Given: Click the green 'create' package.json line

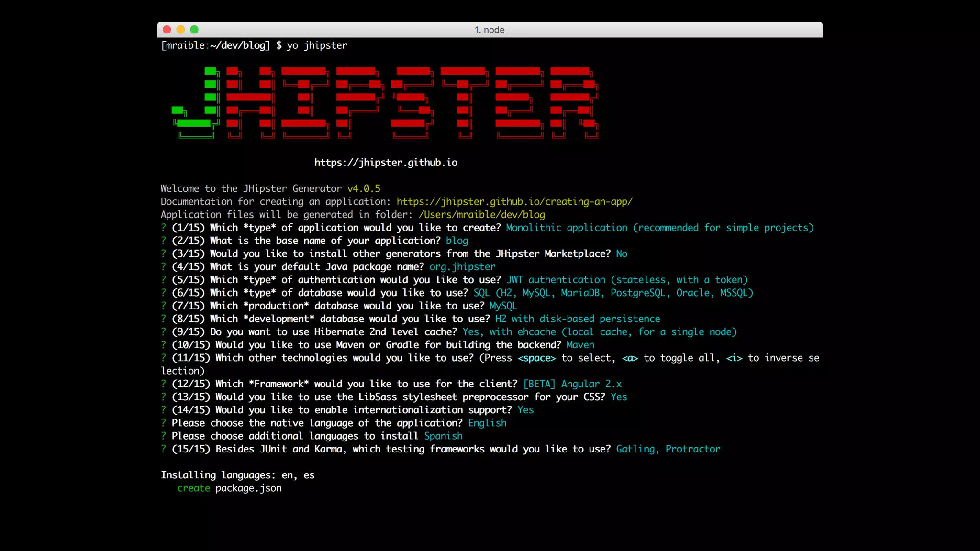Looking at the screenshot, I should tap(194, 488).
